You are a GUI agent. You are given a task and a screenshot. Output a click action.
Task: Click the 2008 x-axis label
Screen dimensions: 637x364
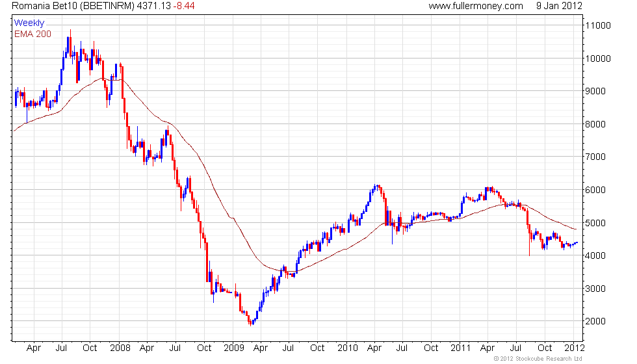tap(120, 348)
